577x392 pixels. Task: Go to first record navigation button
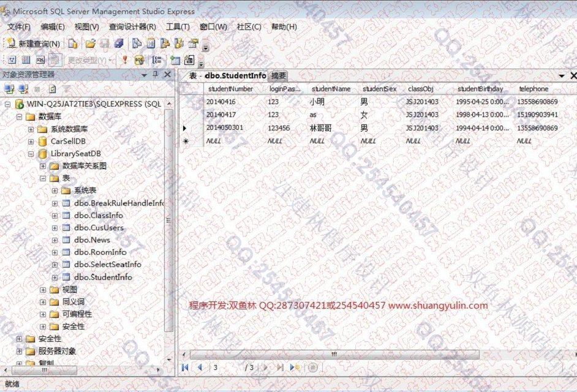click(186, 367)
